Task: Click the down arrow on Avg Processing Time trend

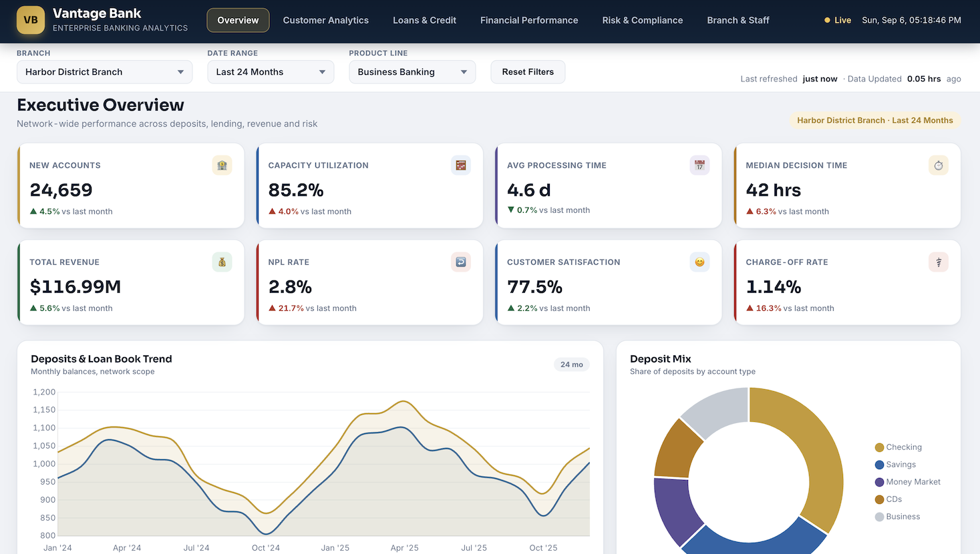Action: pyautogui.click(x=511, y=210)
